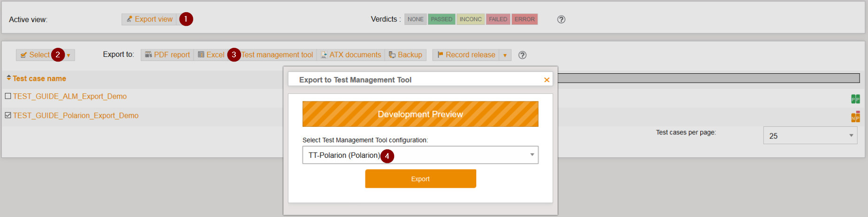The image size is (868, 217).
Task: Open the Select dropdown menu
Action: 69,55
